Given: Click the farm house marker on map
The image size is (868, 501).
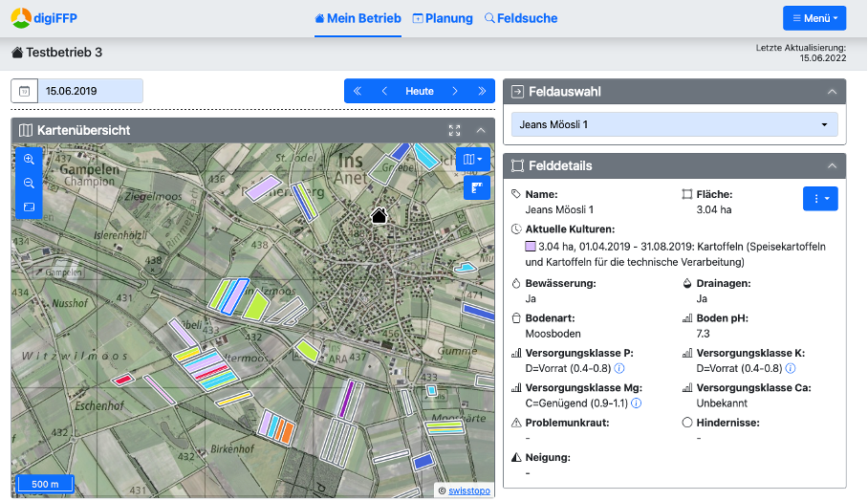Looking at the screenshot, I should coord(379,215).
